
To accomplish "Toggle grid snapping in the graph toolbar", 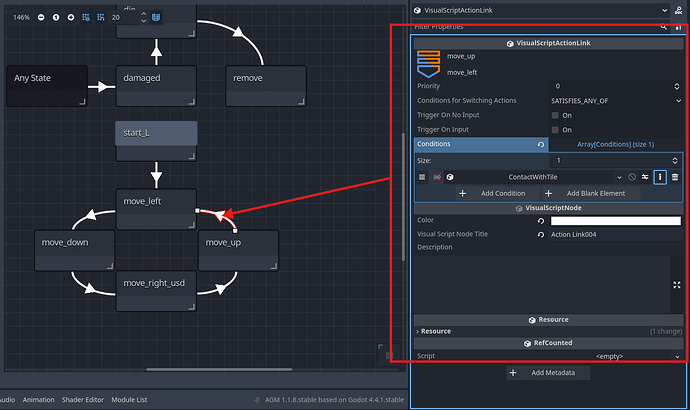I will [83, 18].
